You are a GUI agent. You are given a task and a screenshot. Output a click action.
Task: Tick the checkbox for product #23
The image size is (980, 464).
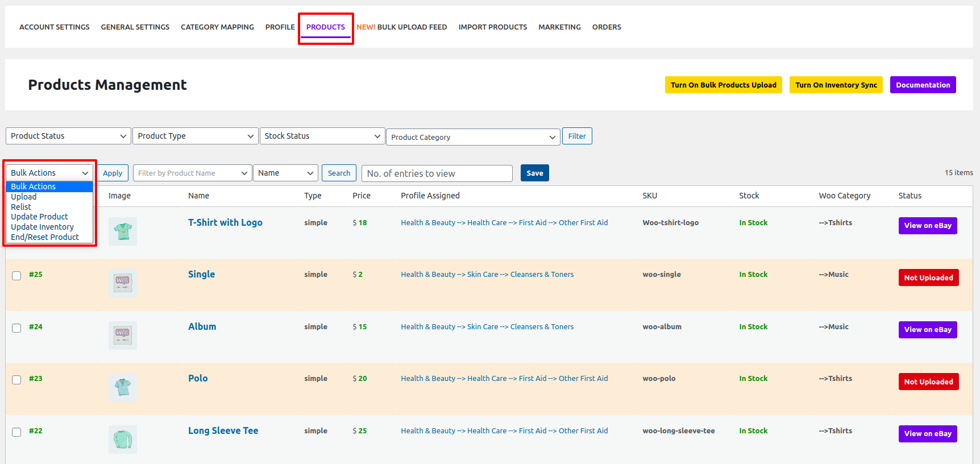click(x=16, y=380)
